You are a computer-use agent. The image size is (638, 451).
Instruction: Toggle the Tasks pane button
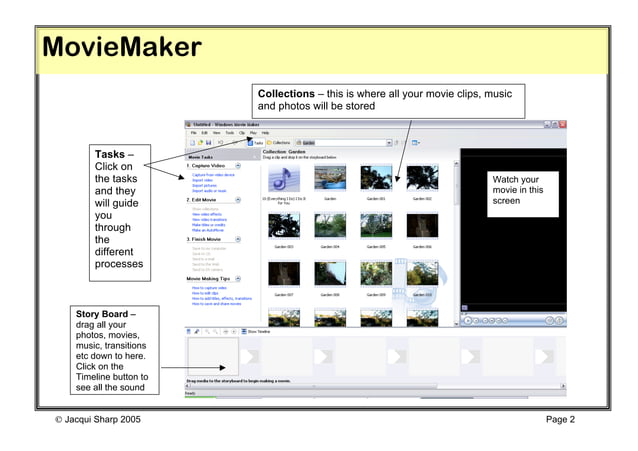pyautogui.click(x=256, y=143)
